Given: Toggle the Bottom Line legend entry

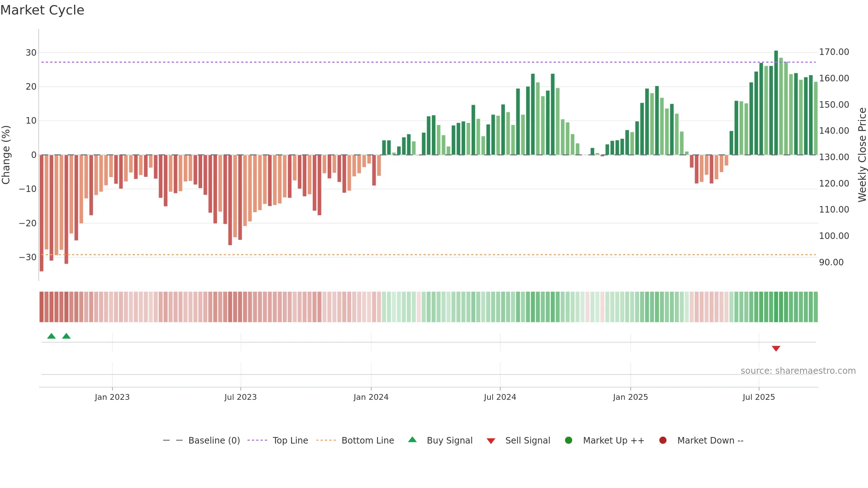Looking at the screenshot, I should click(x=355, y=440).
